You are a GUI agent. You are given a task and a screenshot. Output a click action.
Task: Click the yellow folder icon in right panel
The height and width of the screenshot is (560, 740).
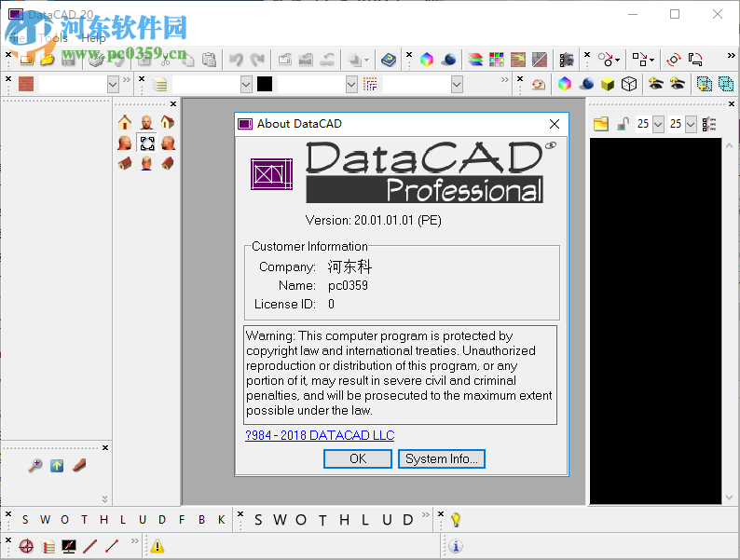601,124
